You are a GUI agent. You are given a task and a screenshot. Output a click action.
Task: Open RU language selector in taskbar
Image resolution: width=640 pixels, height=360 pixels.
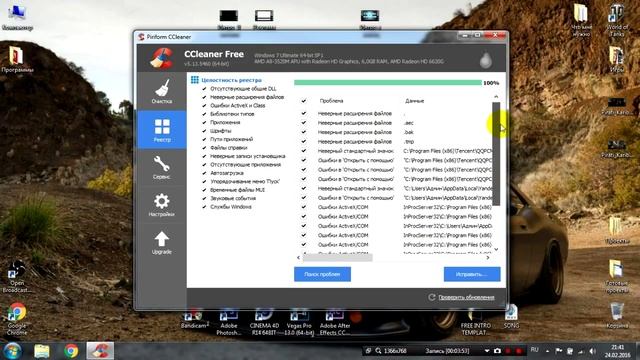pos(534,350)
